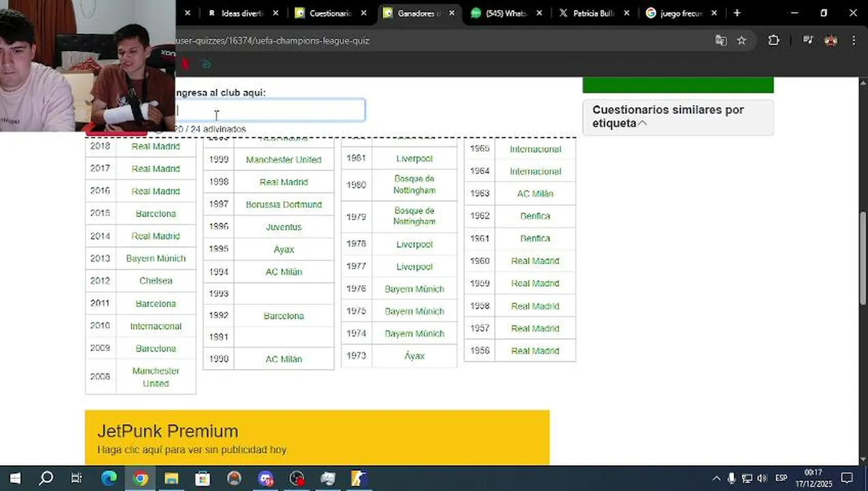Open the volume tray icon
Image resolution: width=868 pixels, height=491 pixels.
click(x=762, y=478)
